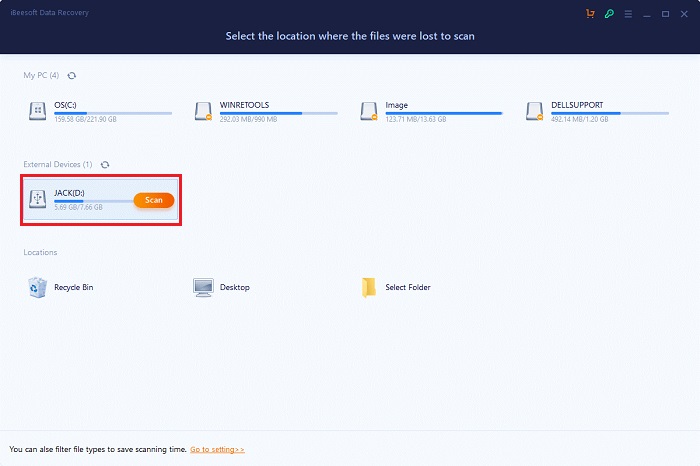
Task: Refresh the External Devices list
Action: coord(104,164)
